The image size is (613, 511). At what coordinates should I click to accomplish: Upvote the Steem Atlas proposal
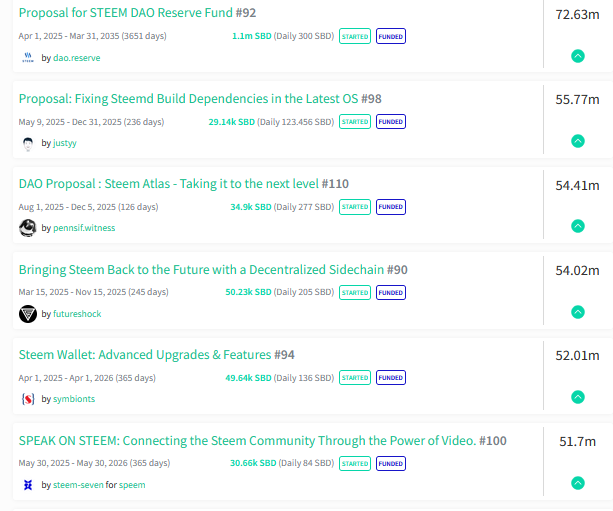[x=577, y=227]
